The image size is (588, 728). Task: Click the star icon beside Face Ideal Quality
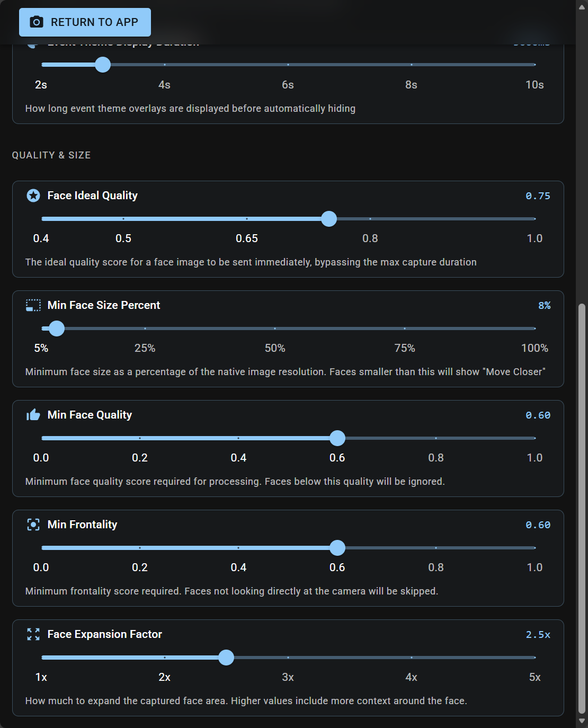tap(33, 196)
